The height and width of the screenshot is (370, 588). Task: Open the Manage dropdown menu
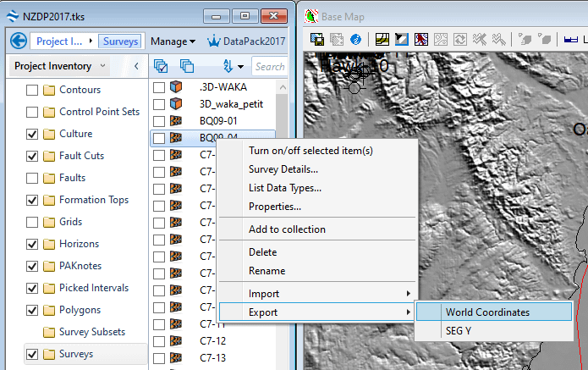[173, 41]
